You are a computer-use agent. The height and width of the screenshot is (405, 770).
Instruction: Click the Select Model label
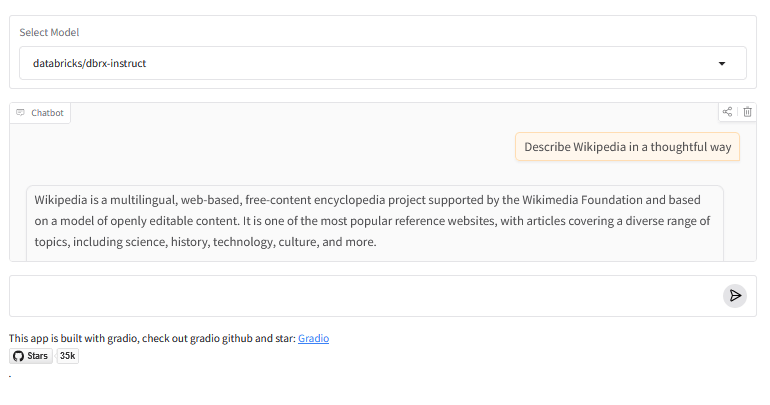[49, 32]
